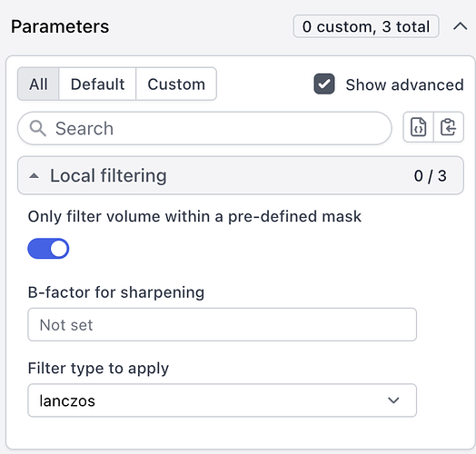Click the Parameters heading
Screen dimensions: 476x454
[x=60, y=26]
